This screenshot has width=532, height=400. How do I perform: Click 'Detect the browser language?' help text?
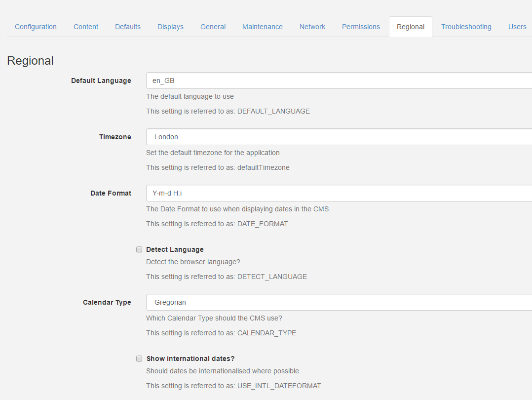pyautogui.click(x=193, y=262)
